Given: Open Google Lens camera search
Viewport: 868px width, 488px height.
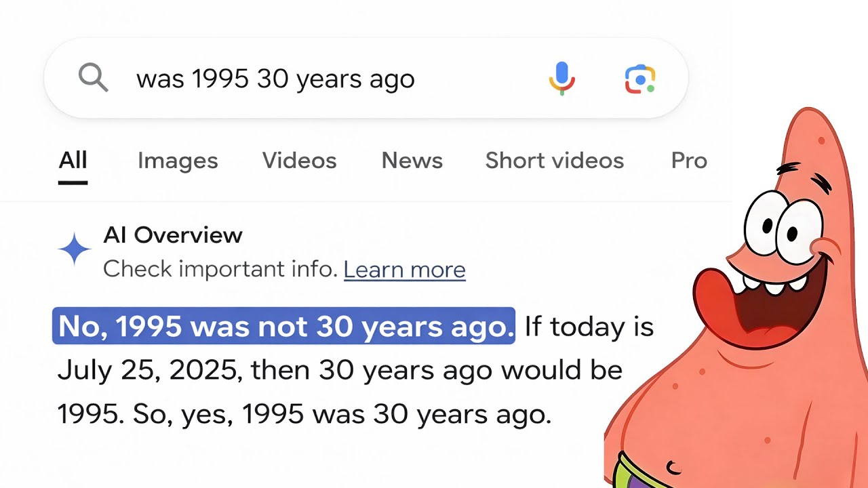Looking at the screenshot, I should [x=639, y=79].
